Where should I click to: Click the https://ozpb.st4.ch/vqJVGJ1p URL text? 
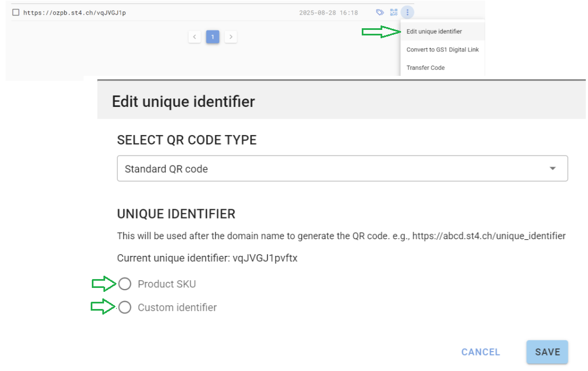[x=74, y=12]
